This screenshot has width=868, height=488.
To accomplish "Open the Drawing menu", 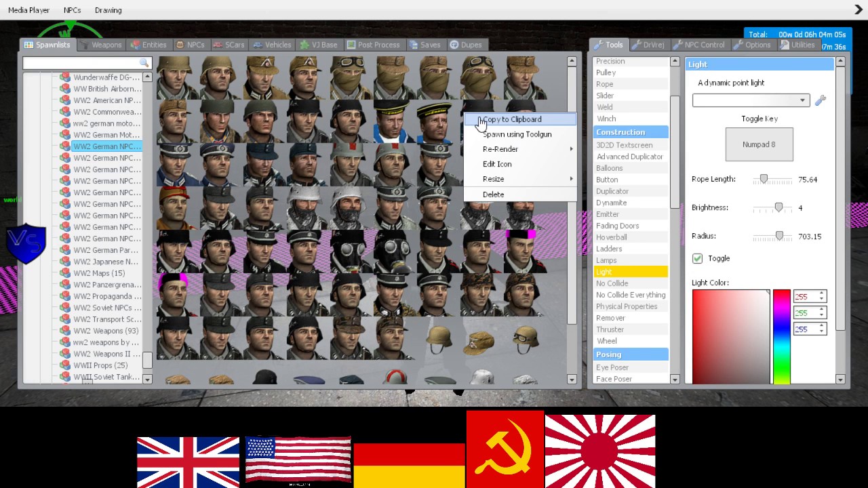I will coord(108,10).
